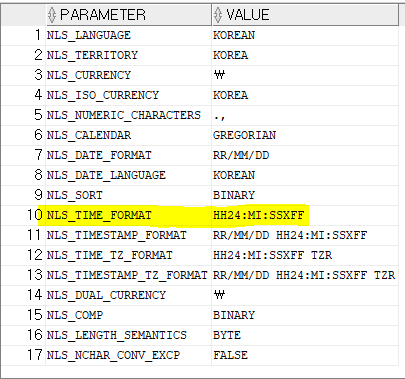Select the NLS_DATE_FORMAT parameter cell
This screenshot has height=379, width=405.
129,155
